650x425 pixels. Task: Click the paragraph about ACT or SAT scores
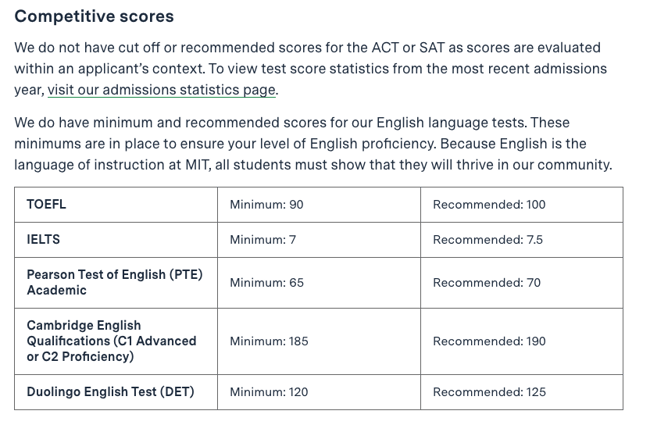point(310,69)
